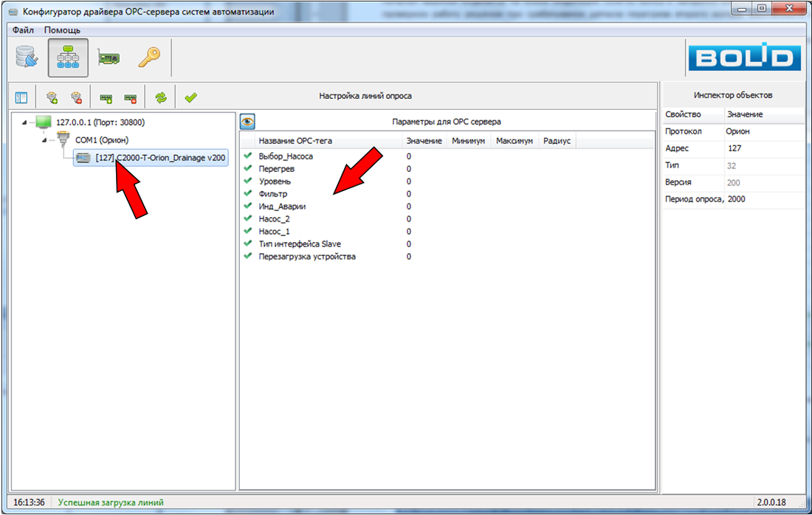Toggle the checkmark next to Инд_Аварии
This screenshot has height=515, width=812.
tap(248, 207)
